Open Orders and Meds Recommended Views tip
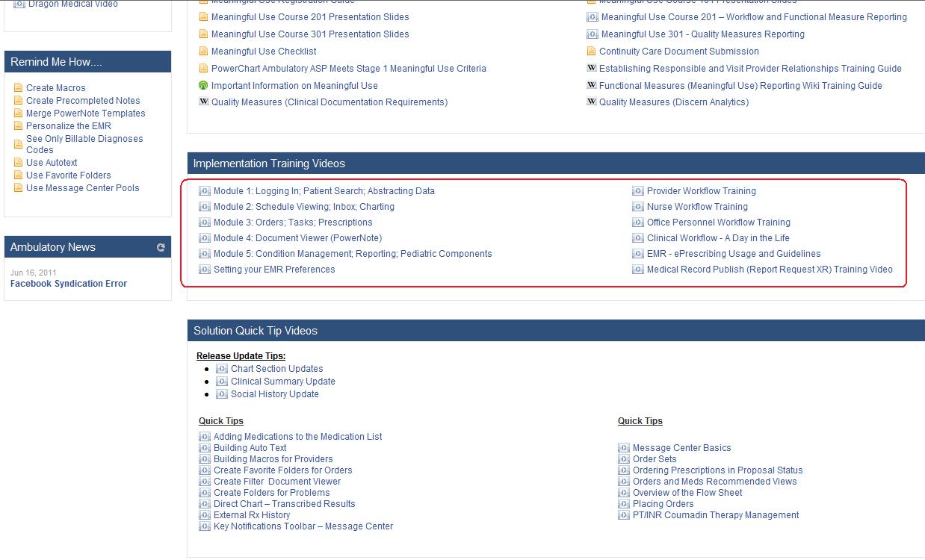 point(715,482)
